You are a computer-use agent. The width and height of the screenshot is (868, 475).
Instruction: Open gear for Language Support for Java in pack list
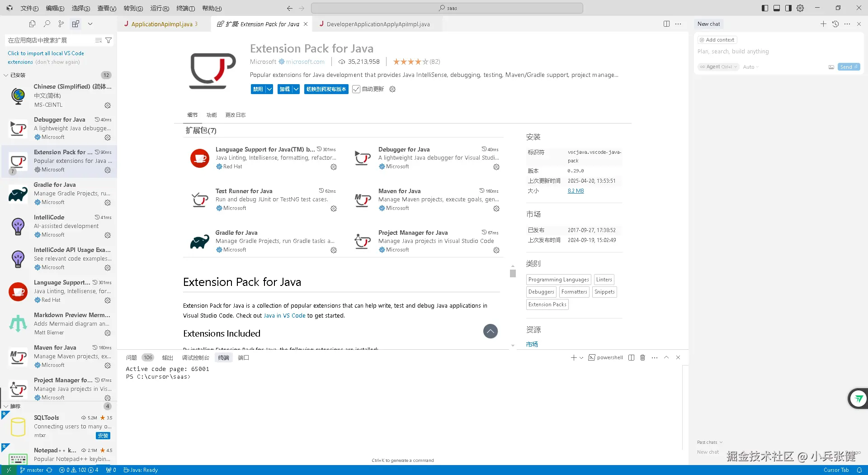334,167
